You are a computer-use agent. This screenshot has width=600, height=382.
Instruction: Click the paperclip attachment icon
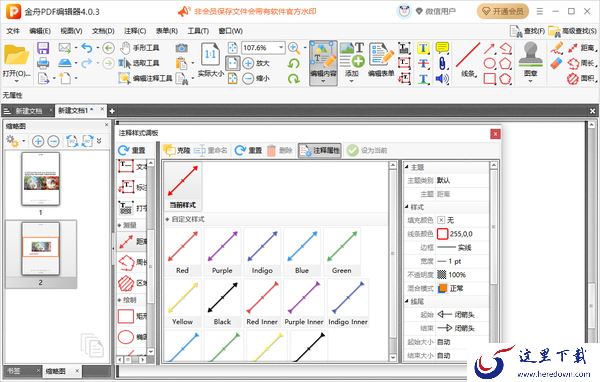[x=442, y=63]
